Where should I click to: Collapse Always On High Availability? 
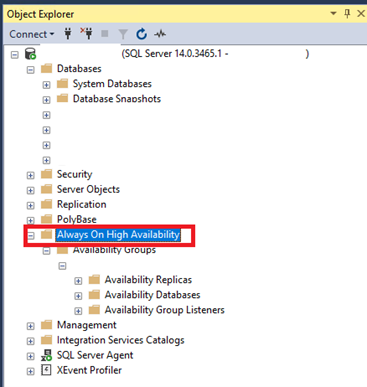click(x=31, y=236)
